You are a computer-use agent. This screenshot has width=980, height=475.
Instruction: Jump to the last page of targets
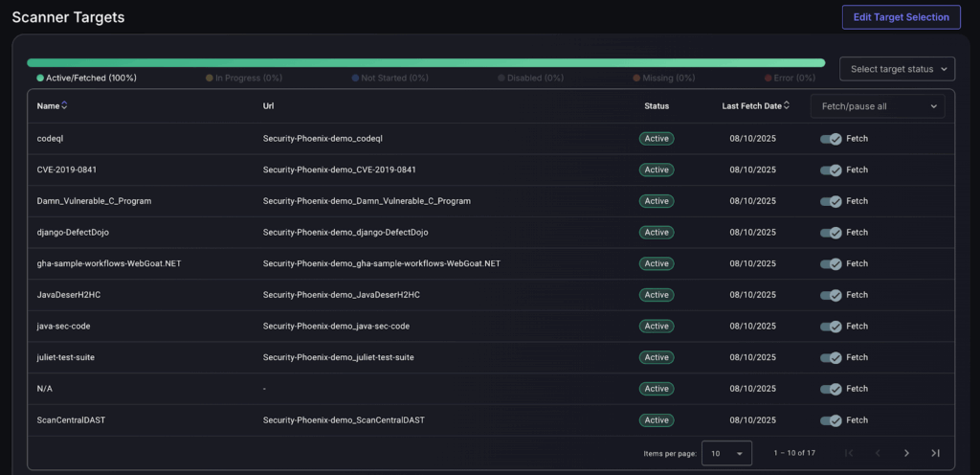[x=935, y=453]
